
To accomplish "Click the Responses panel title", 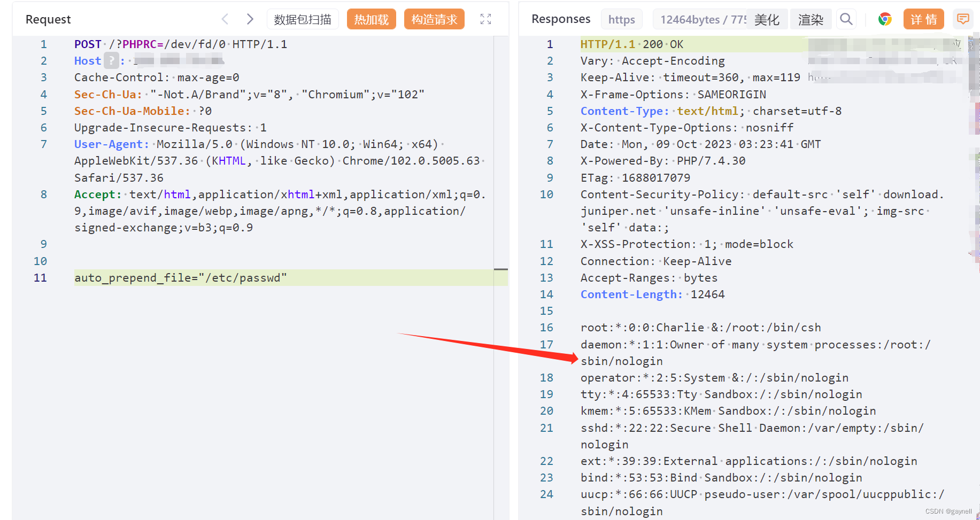I will coord(561,19).
